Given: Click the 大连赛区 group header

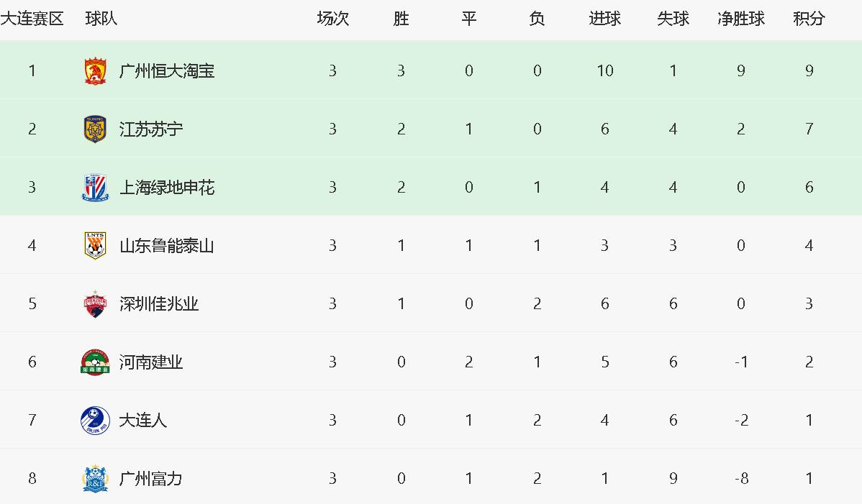Looking at the screenshot, I should click(x=32, y=19).
